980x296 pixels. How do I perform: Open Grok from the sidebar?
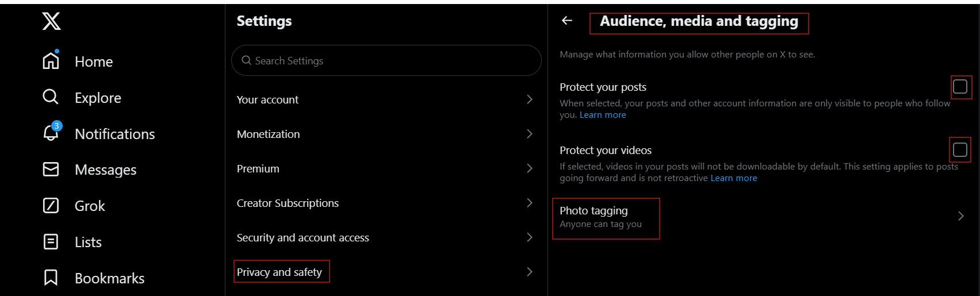tap(90, 206)
